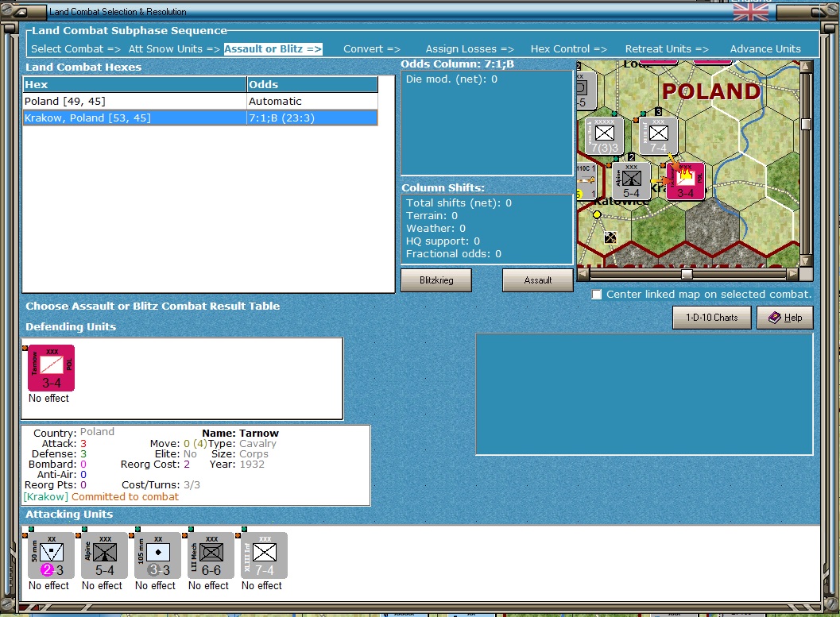Choose the Assault combat table
The image size is (840, 617).
(537, 280)
